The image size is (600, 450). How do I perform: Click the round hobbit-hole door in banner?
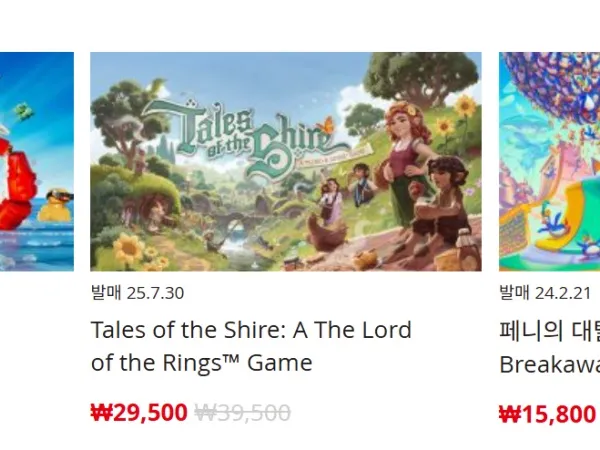[x=156, y=211]
